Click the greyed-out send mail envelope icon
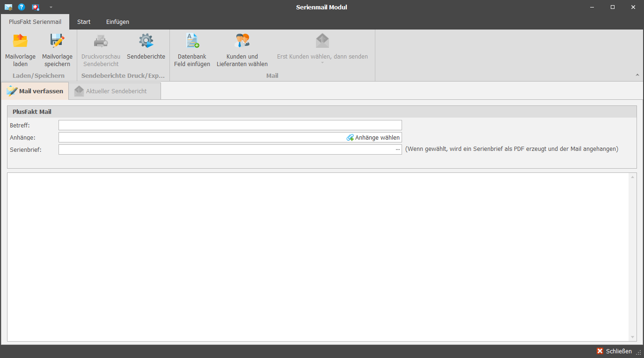 (322, 41)
